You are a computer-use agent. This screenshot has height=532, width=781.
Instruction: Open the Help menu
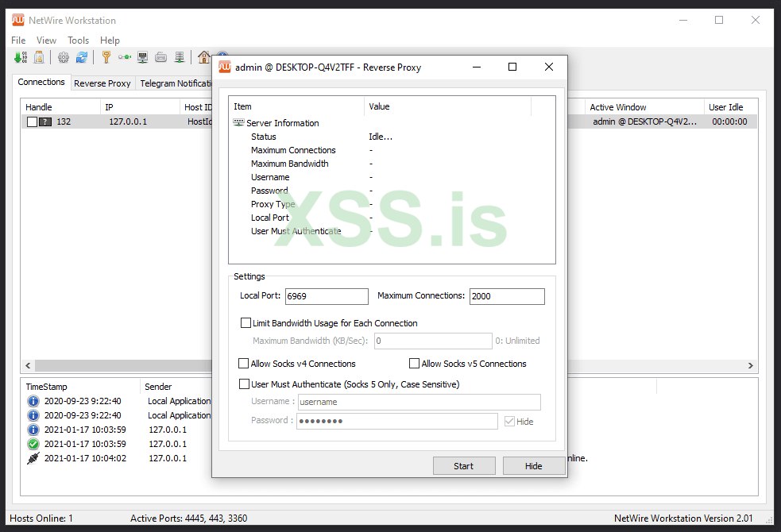click(x=110, y=40)
